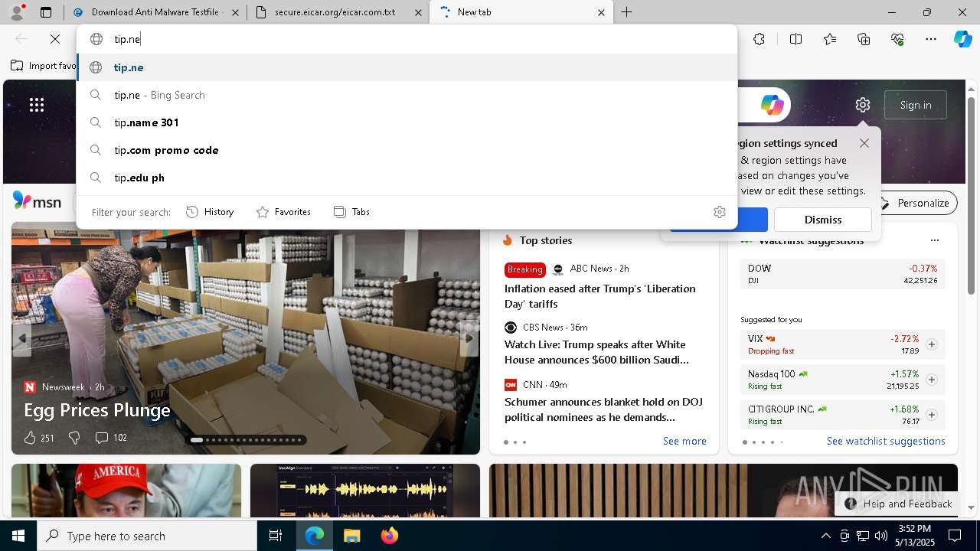Show previous carousel story

click(22, 337)
